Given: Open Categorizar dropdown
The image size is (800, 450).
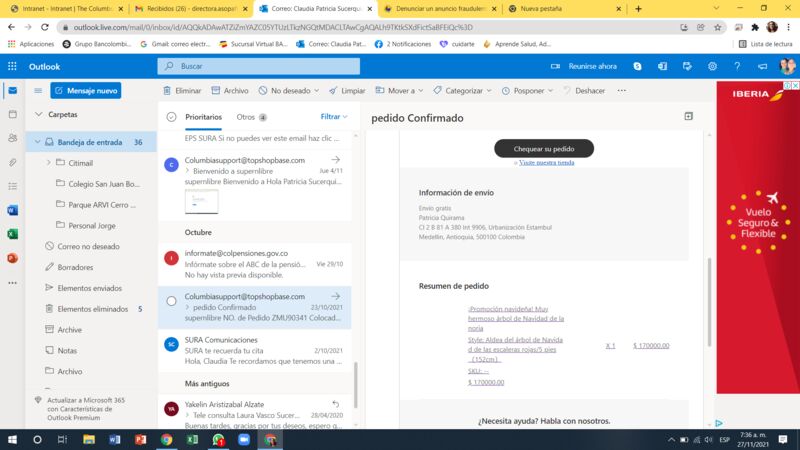Looking at the screenshot, I should point(462,91).
